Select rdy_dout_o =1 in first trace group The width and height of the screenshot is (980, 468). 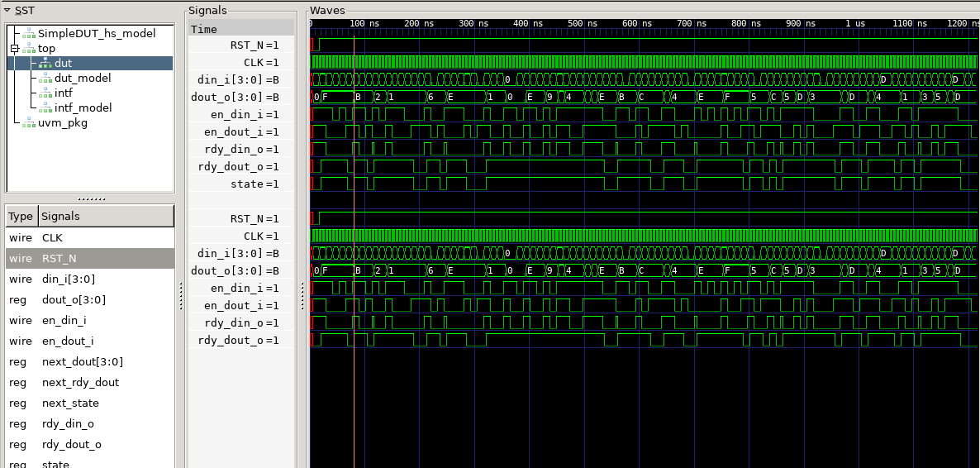click(x=241, y=166)
